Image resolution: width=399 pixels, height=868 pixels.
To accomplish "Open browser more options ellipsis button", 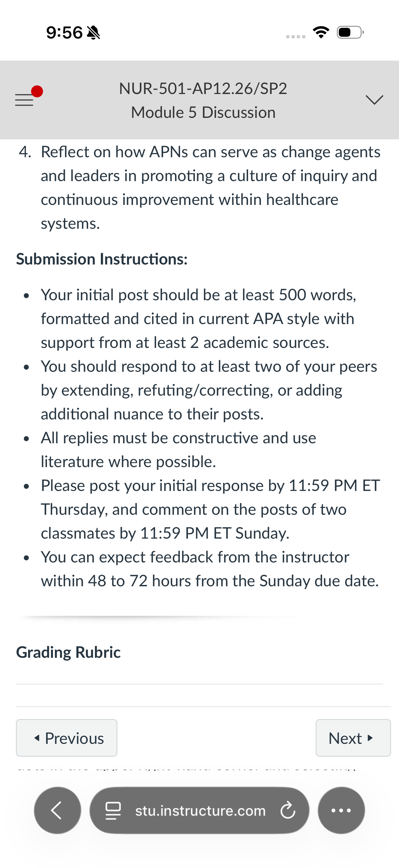I will click(341, 810).
